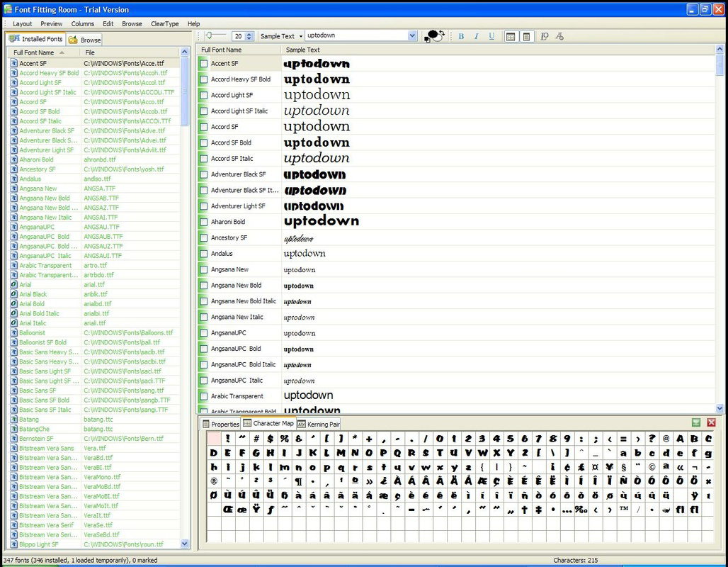
Task: Click the Font Fitting Room title bar icon
Action: click(x=8, y=9)
